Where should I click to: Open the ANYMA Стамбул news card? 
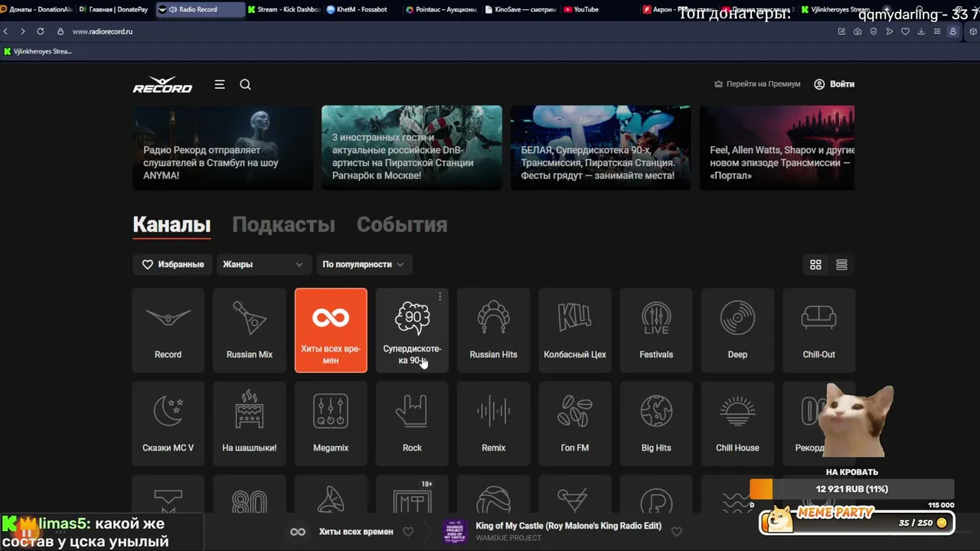[x=223, y=148]
